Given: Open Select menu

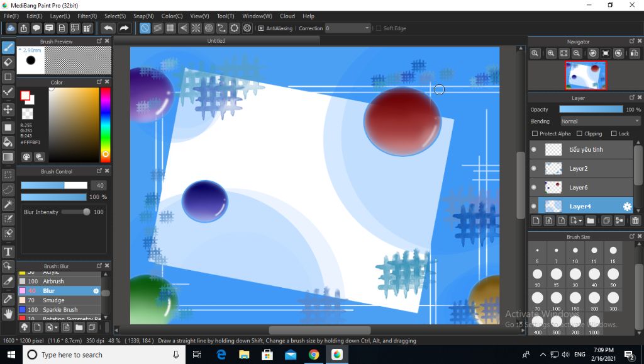Looking at the screenshot, I should click(x=115, y=16).
